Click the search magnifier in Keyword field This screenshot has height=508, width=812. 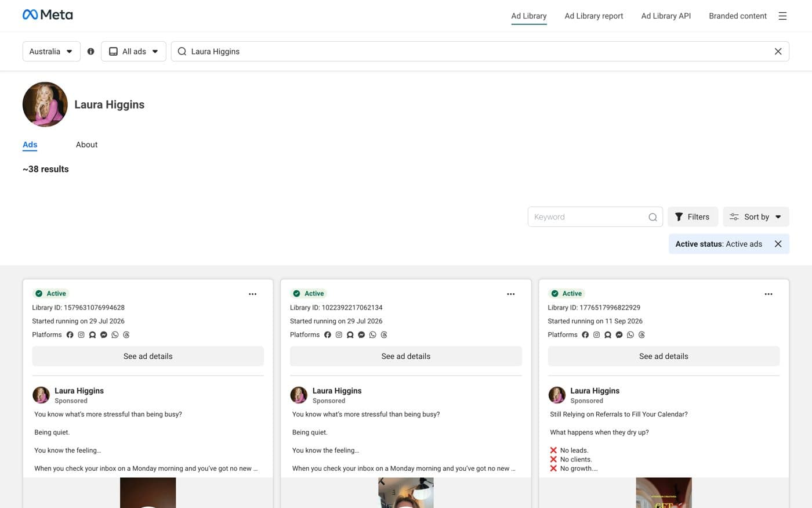[x=652, y=217]
